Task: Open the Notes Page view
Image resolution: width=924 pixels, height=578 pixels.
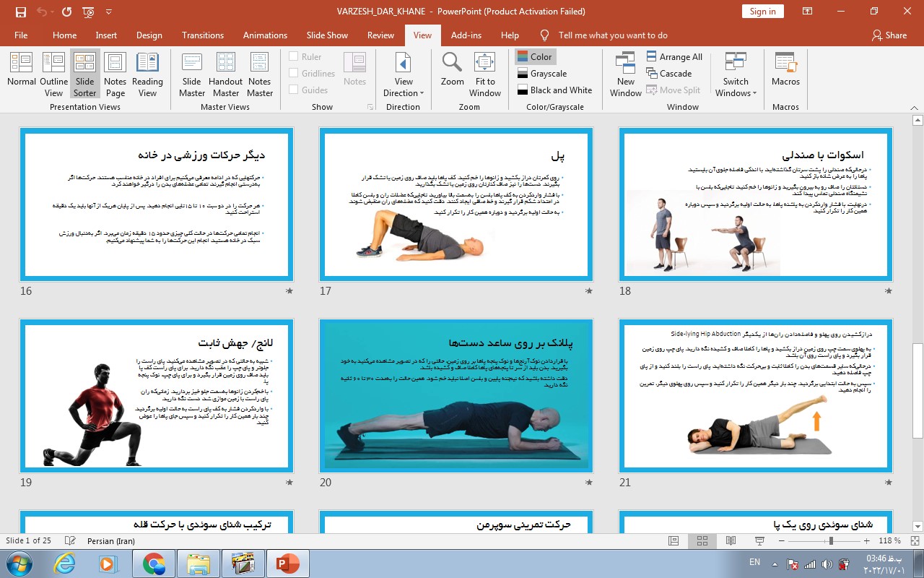Action: 115,72
